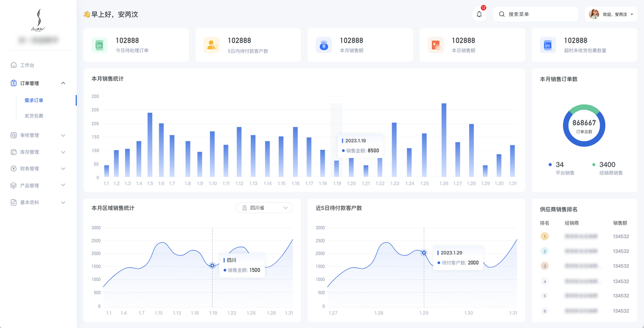Image resolution: width=644 pixels, height=328 pixels.
Task: Click the 3400 经销商销售 value
Action: (x=607, y=165)
